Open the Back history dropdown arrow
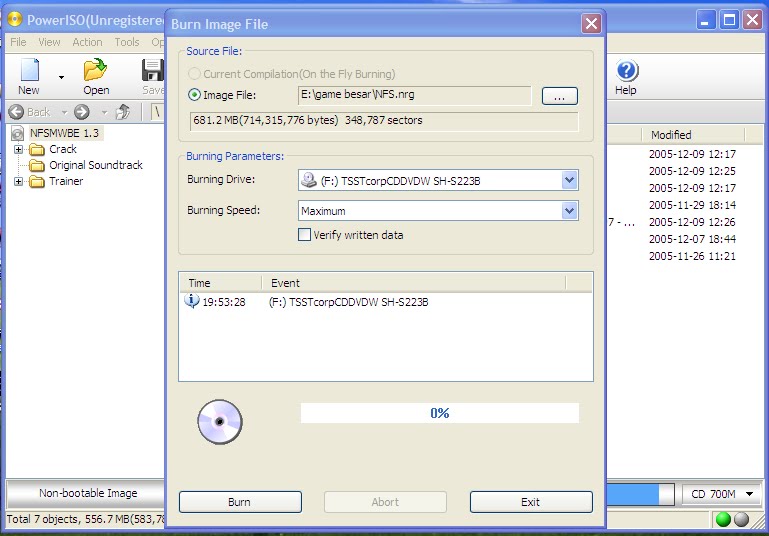The image size is (769, 536). (64, 113)
